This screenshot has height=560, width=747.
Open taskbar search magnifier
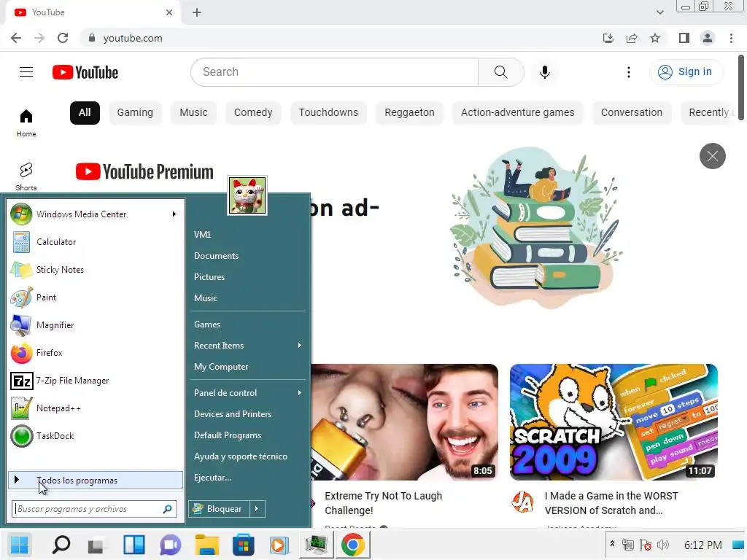click(61, 545)
